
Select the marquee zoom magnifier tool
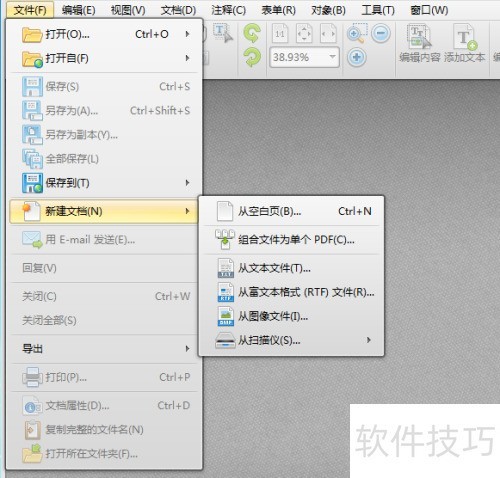click(x=357, y=33)
